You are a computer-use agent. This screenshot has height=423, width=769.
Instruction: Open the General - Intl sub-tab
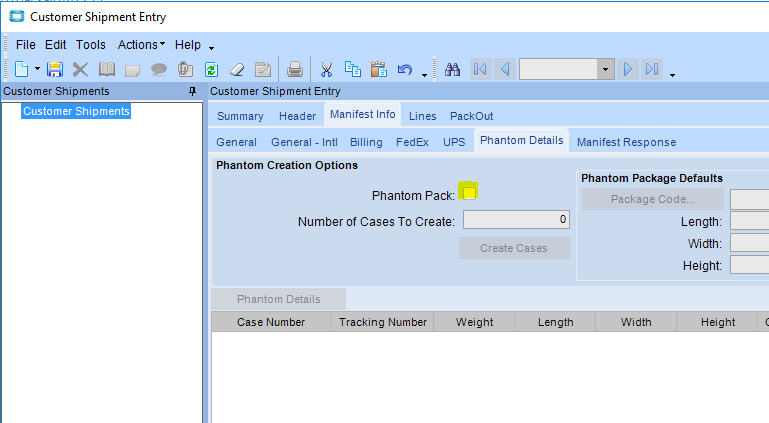(304, 142)
